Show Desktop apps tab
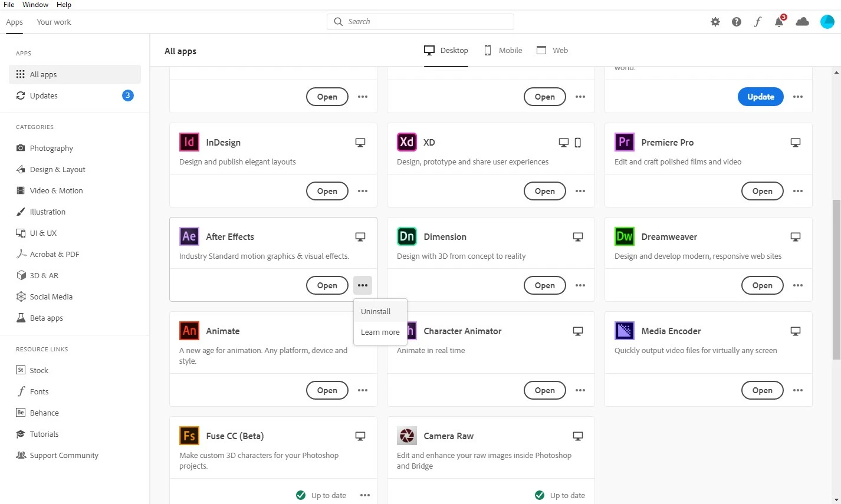The height and width of the screenshot is (504, 841). click(x=446, y=51)
